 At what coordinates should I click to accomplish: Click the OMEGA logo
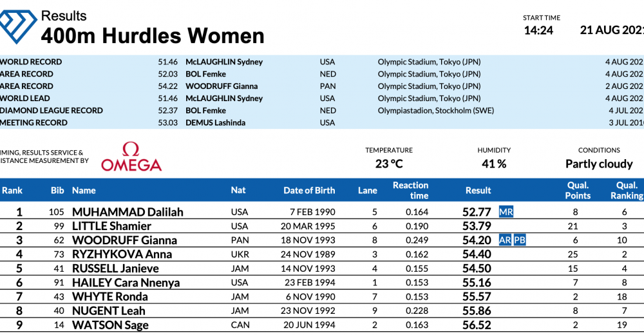tap(131, 158)
